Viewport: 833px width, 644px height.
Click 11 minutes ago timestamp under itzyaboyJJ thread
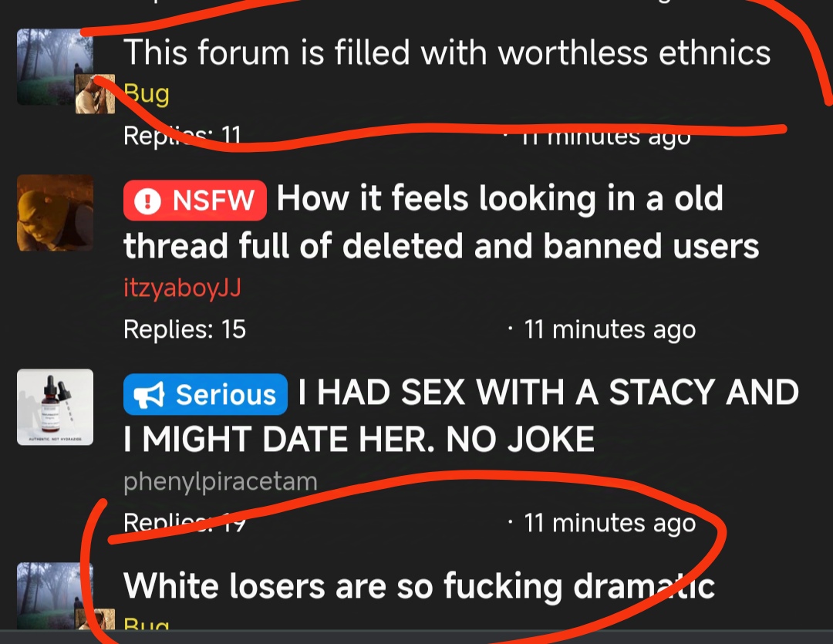[x=610, y=329]
